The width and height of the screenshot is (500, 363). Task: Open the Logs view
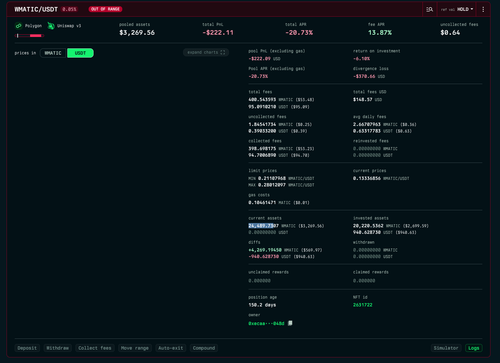(x=473, y=348)
